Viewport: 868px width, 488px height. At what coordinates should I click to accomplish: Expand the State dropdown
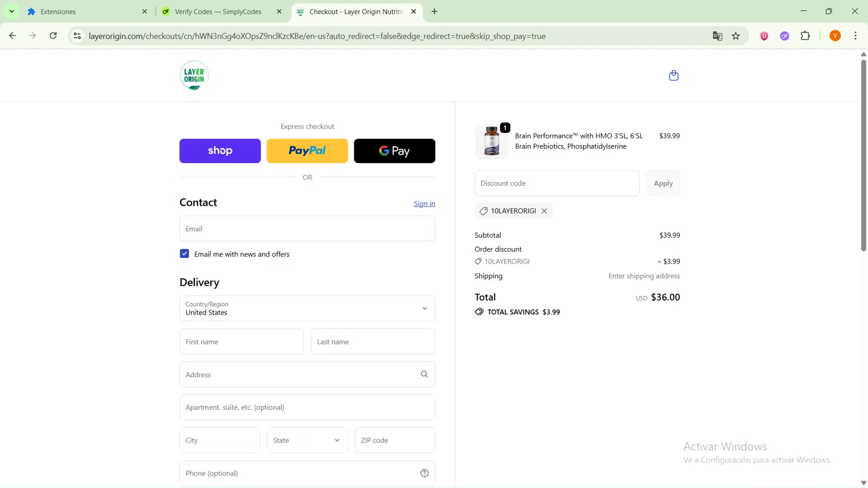tap(307, 441)
